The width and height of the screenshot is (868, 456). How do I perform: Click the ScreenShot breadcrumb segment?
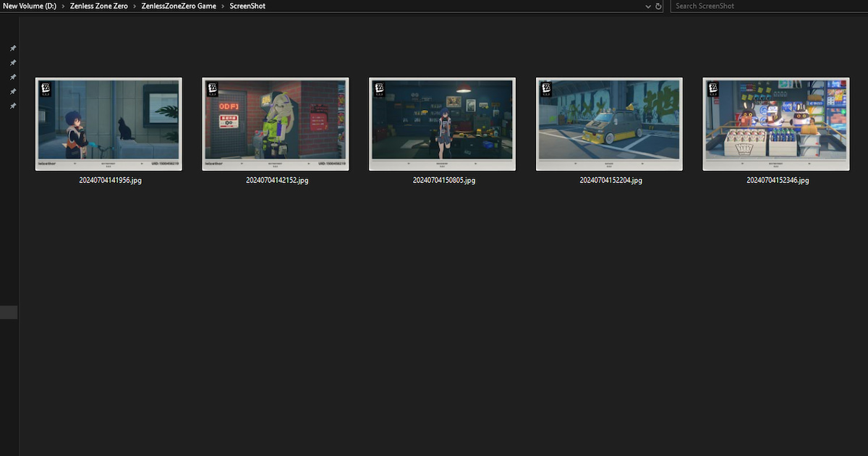click(246, 6)
